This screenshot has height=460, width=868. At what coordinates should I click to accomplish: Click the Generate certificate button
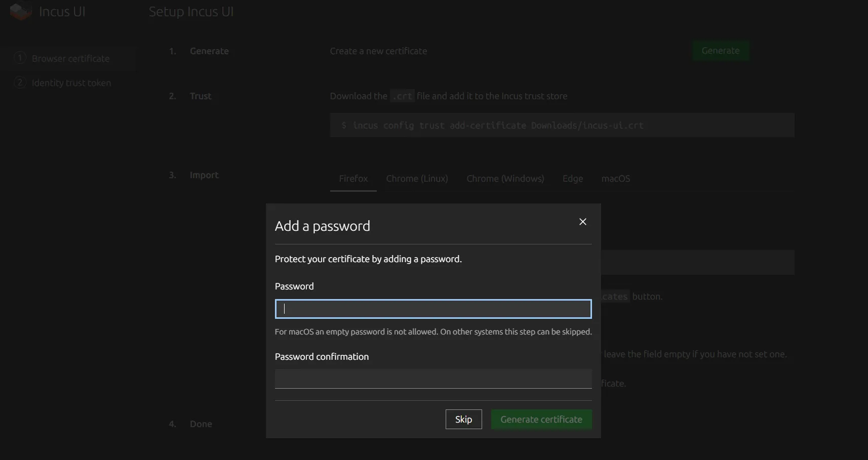[x=541, y=419]
